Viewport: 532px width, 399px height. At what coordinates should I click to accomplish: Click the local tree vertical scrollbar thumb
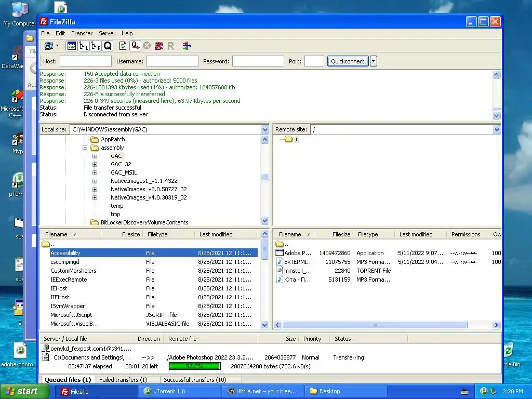(x=264, y=177)
